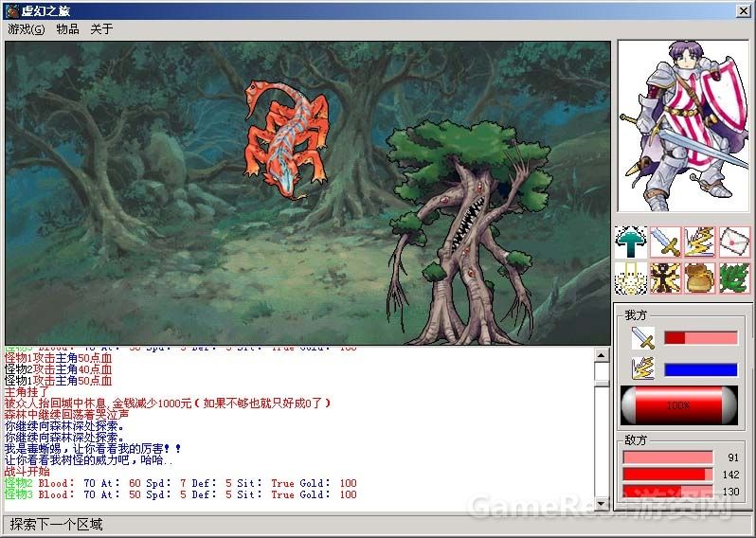Use the green herb leaves icon
Viewport: 756px width, 538px height.
coord(733,278)
